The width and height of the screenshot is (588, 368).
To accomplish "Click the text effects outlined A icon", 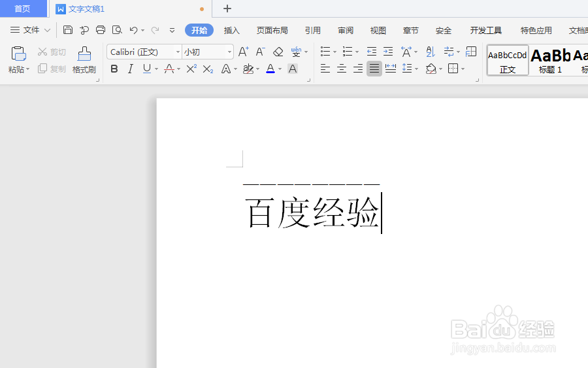I will 226,69.
